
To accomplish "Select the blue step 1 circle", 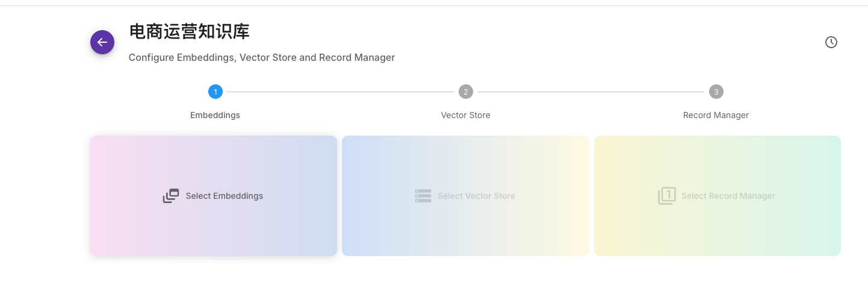I will click(215, 92).
